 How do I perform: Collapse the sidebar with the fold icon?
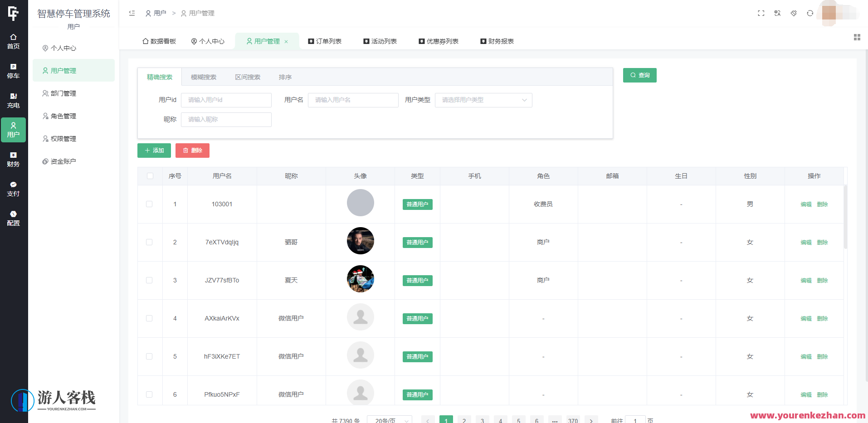point(132,13)
